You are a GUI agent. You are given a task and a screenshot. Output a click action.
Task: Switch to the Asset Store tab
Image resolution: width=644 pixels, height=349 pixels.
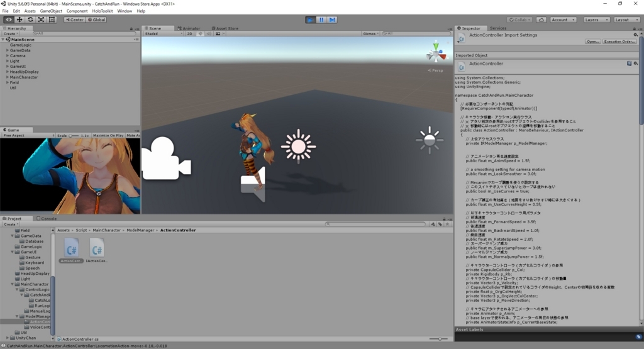225,28
